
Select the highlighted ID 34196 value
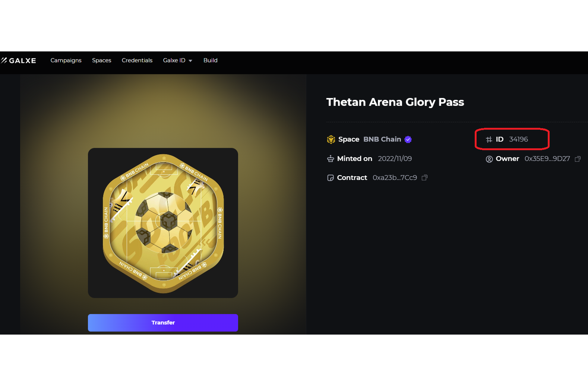click(519, 139)
